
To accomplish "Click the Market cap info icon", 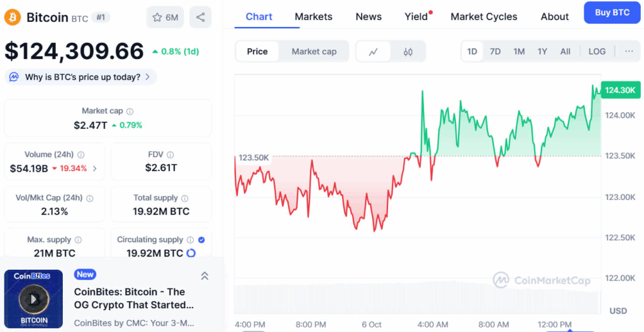I will click(x=130, y=111).
